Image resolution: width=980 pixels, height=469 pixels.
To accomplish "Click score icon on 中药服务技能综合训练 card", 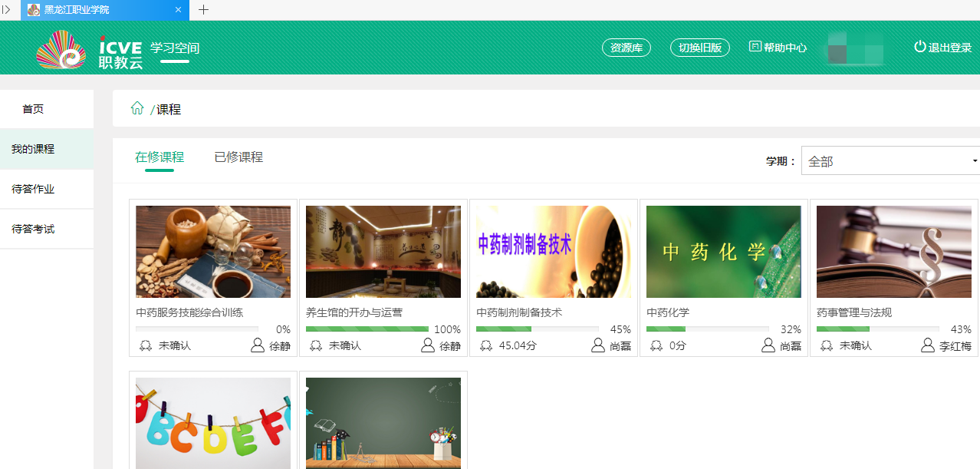I will (x=146, y=345).
